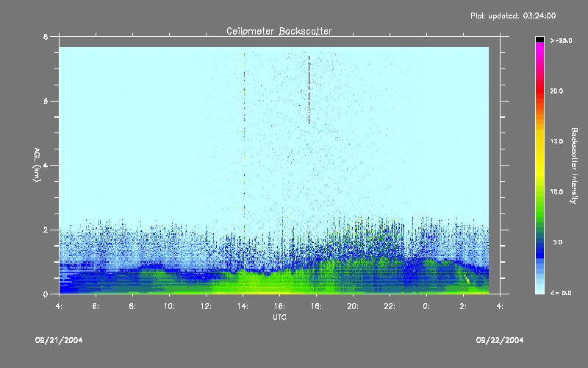This screenshot has height=368, width=588.
Task: Click the "5.0" colorbar tick label
Action: click(558, 242)
